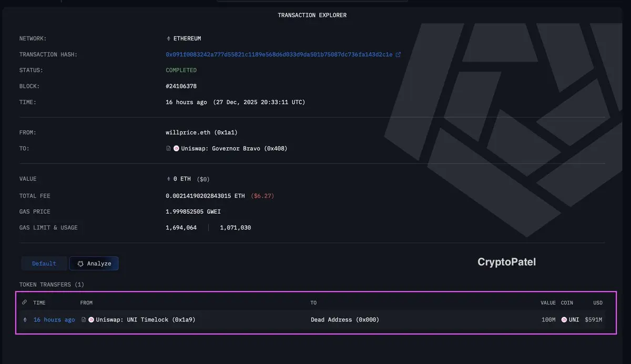Screen dimensions: 631x364
Task: Open Dead Address (0x000) recipient
Action: click(345, 320)
